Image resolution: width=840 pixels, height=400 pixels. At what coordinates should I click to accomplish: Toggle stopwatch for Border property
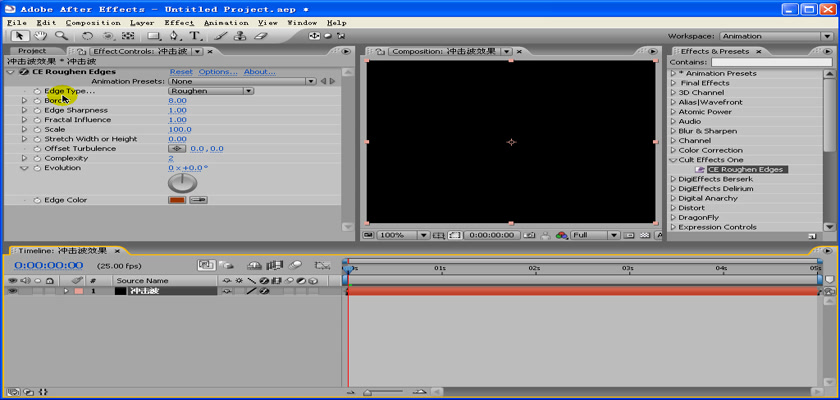[37, 101]
